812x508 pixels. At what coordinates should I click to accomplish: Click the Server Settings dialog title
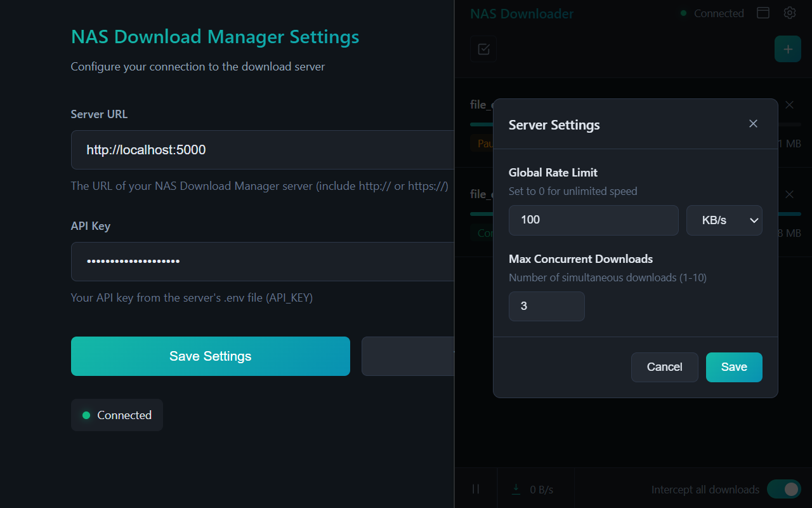pos(554,124)
